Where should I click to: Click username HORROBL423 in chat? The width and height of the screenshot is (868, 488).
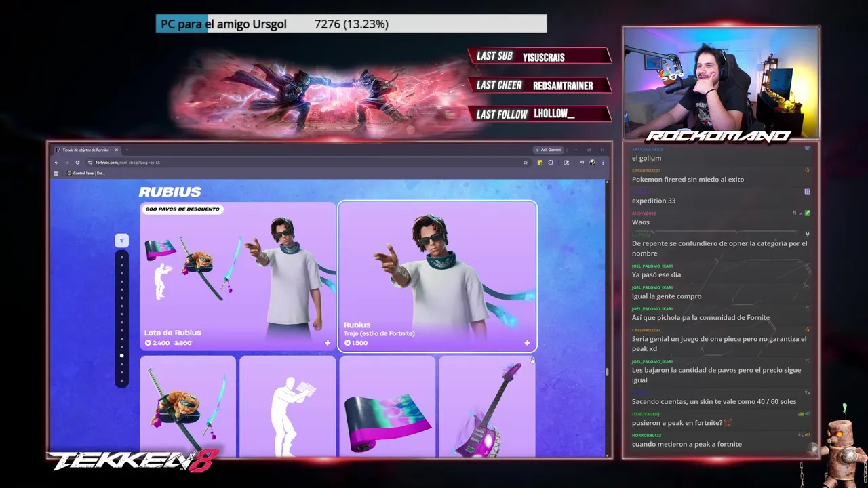(646, 435)
